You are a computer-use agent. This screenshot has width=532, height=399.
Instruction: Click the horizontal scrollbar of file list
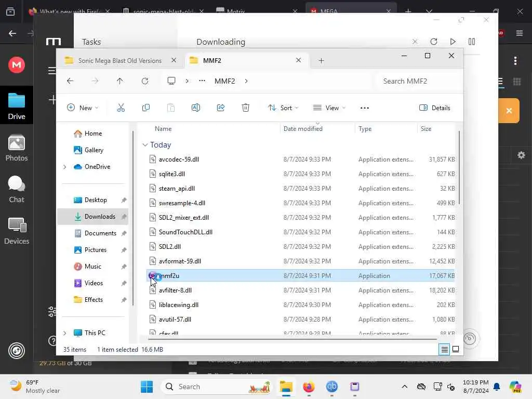pos(292,339)
